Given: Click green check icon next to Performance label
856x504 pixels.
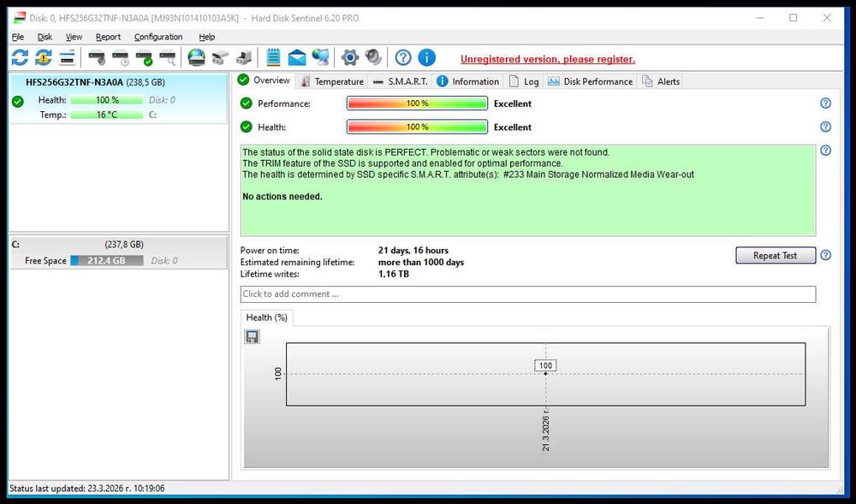Looking at the screenshot, I should tap(247, 103).
